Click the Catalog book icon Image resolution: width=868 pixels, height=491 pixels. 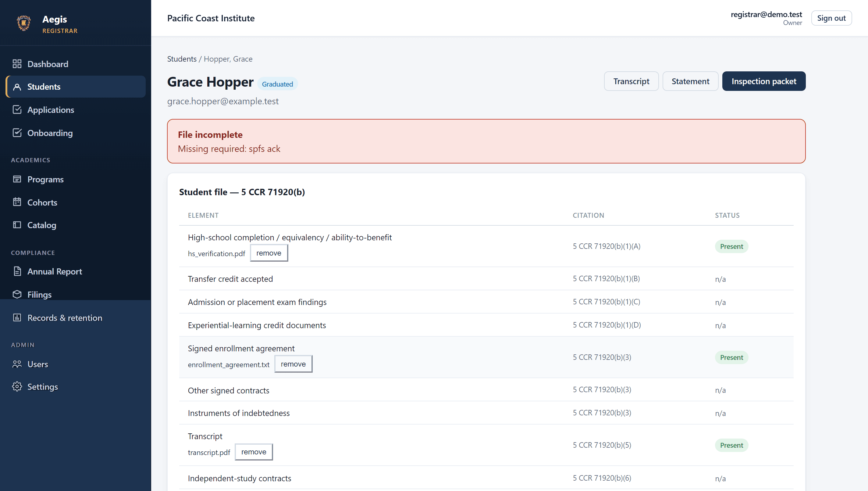click(17, 225)
